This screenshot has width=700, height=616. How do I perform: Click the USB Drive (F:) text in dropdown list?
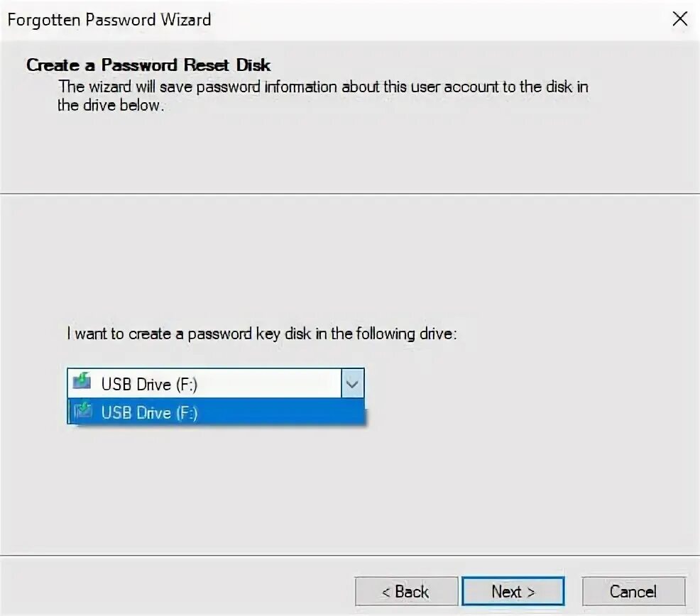[x=149, y=412]
